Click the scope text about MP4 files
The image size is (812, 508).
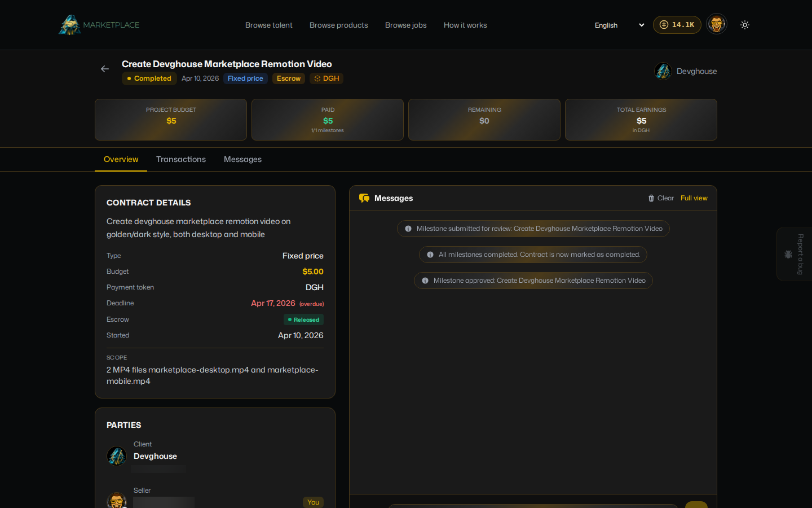click(213, 375)
